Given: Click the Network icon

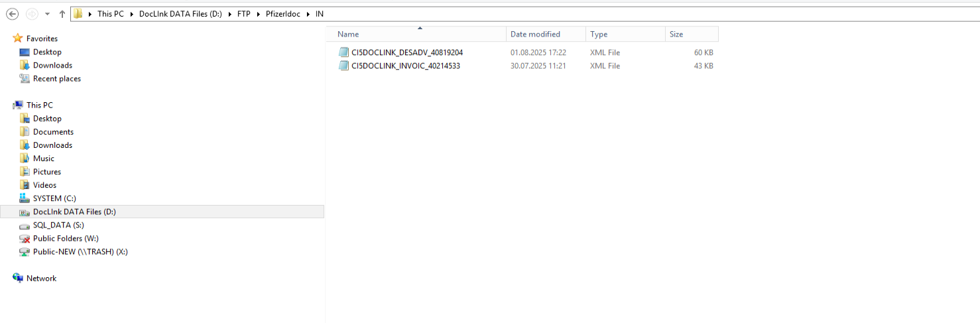Looking at the screenshot, I should 18,278.
